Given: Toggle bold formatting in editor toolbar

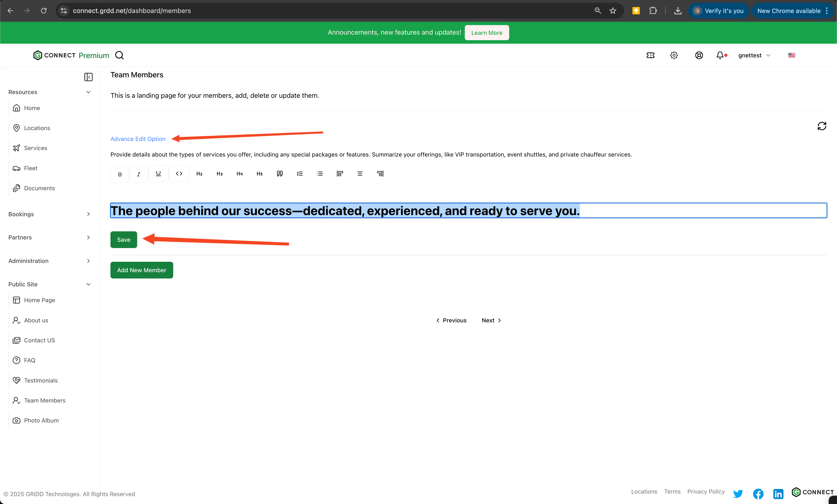Looking at the screenshot, I should tap(120, 174).
